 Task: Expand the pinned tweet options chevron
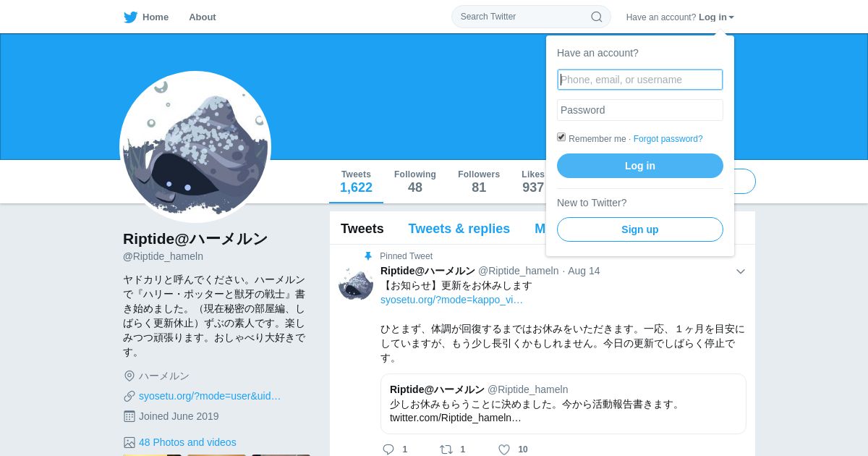pyautogui.click(x=741, y=271)
